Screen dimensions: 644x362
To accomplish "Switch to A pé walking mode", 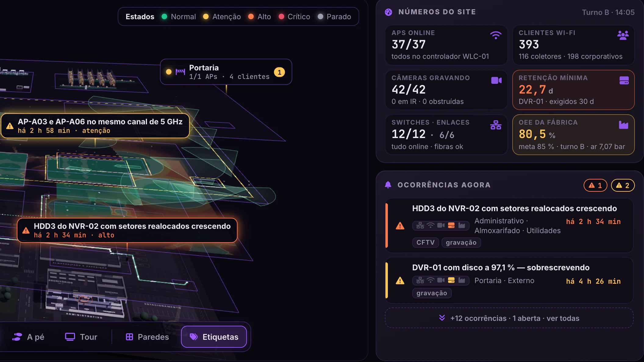I will pos(28,337).
